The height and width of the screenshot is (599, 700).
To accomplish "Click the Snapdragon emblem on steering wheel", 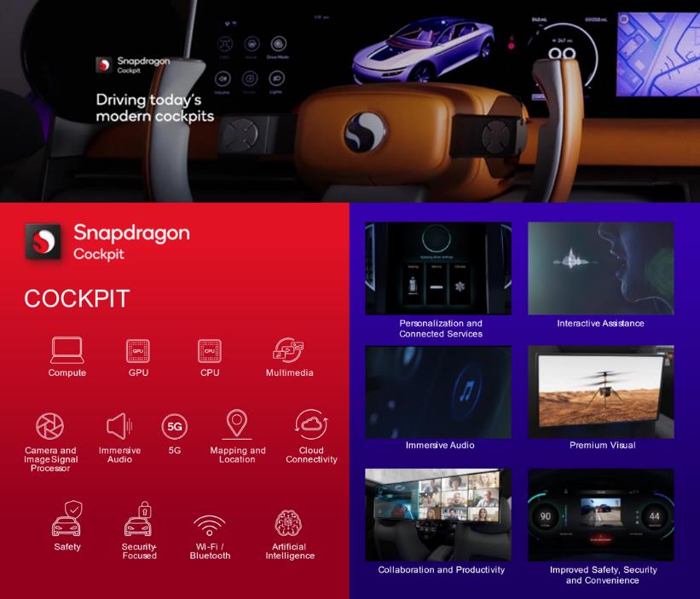I will point(365,132).
